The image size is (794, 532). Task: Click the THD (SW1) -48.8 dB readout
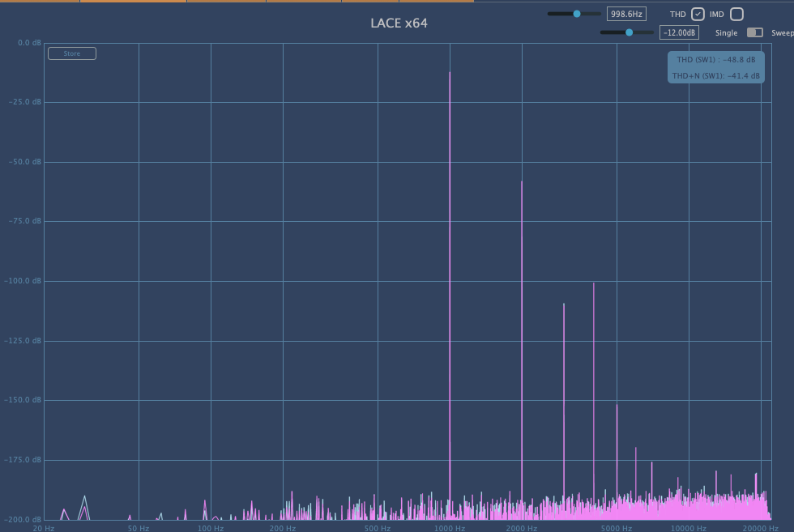click(x=716, y=60)
